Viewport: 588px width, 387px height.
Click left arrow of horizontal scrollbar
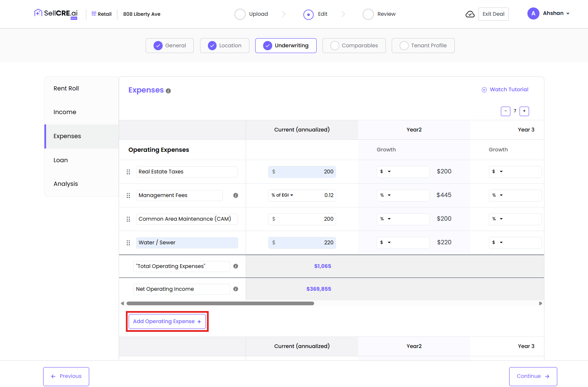tap(122, 303)
